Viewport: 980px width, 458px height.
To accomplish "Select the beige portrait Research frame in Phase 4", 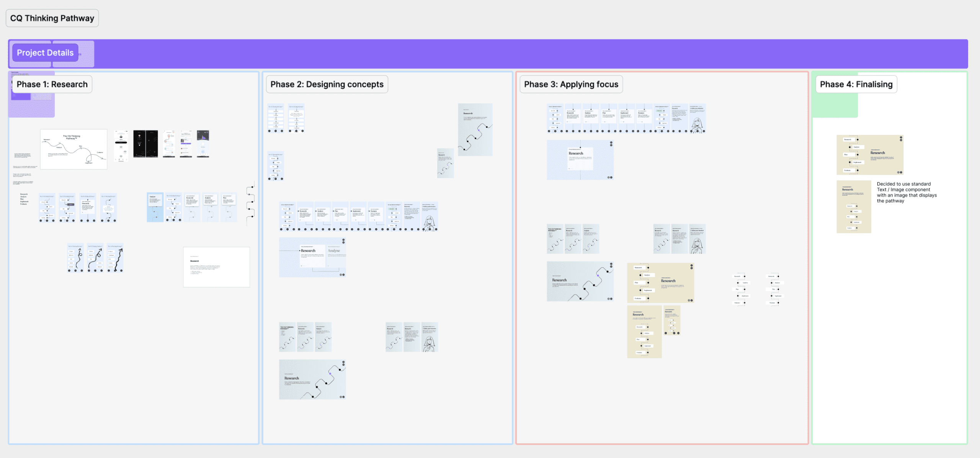I will (x=854, y=207).
